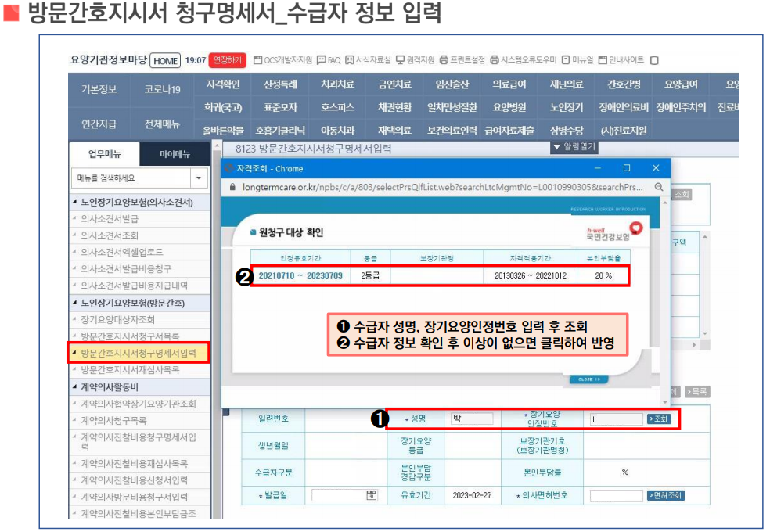Open 계약의사방문비용청구서입력 in the side menu
The height and width of the screenshot is (532, 770).
[134, 497]
